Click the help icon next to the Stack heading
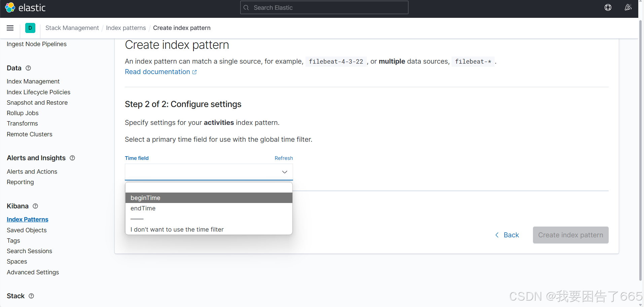Screen dimensions: 644x307 coord(31,296)
